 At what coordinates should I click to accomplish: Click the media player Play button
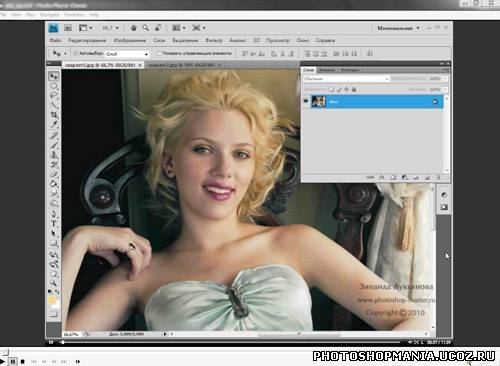pyautogui.click(x=3, y=361)
